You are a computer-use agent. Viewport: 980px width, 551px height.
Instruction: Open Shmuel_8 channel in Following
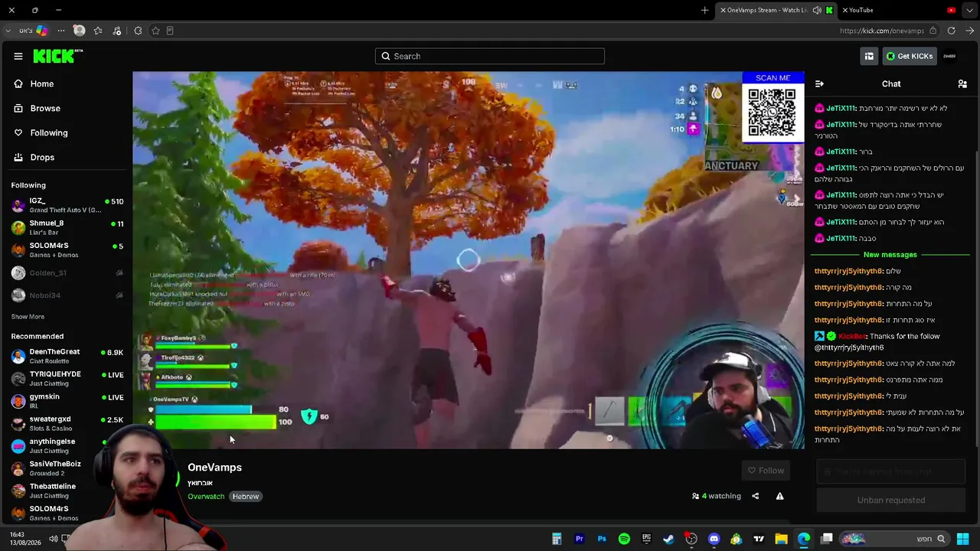(67, 227)
